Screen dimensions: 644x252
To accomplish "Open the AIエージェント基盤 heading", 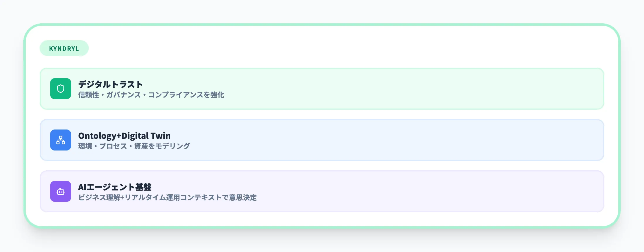I will [x=115, y=187].
